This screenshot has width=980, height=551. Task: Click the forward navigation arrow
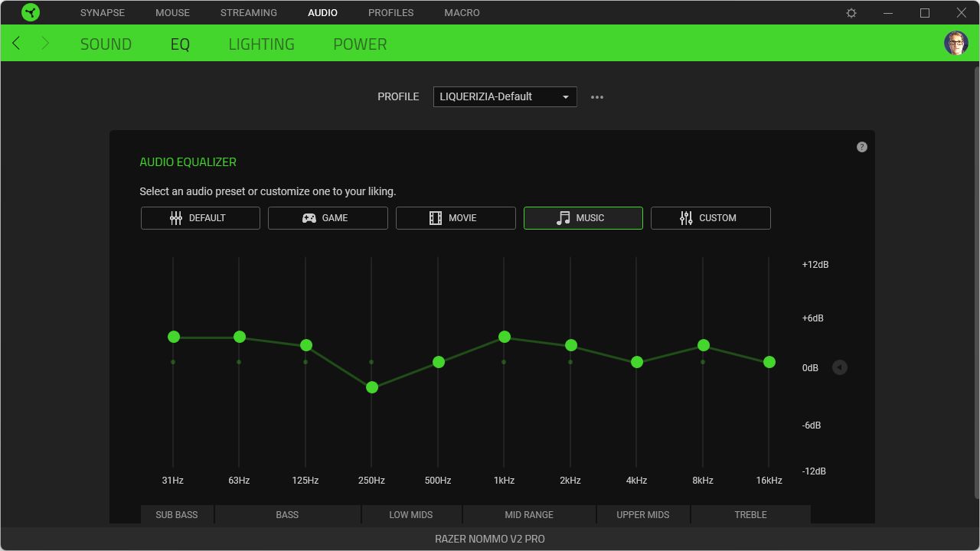pyautogui.click(x=44, y=44)
